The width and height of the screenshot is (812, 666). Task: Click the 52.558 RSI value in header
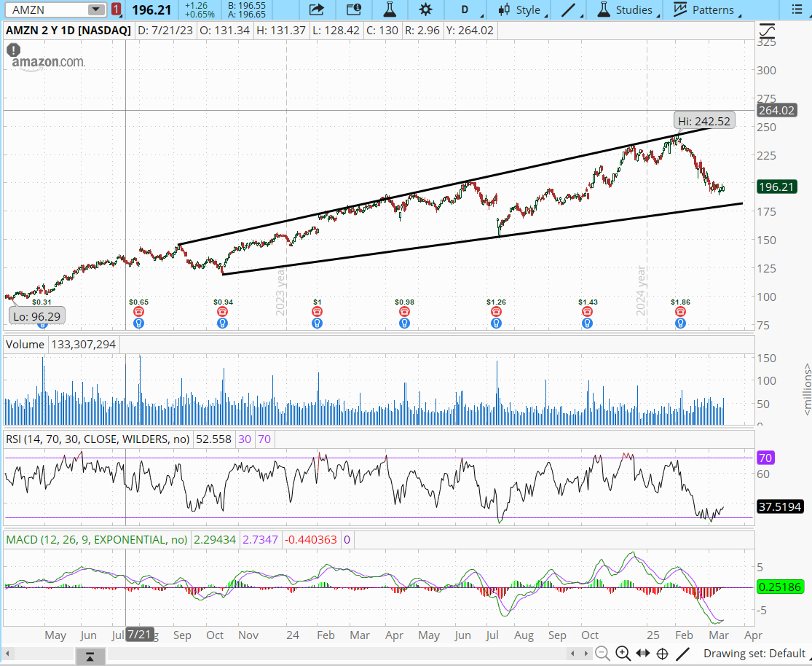214,439
